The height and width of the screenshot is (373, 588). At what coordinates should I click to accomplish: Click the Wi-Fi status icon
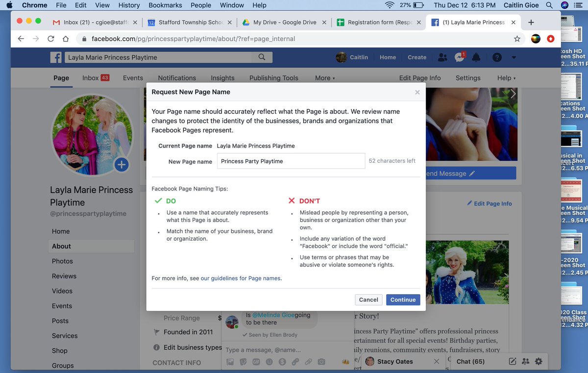tap(390, 5)
